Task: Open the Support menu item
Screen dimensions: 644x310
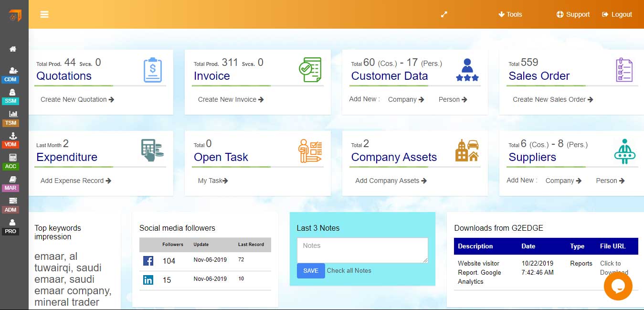Action: tap(573, 14)
